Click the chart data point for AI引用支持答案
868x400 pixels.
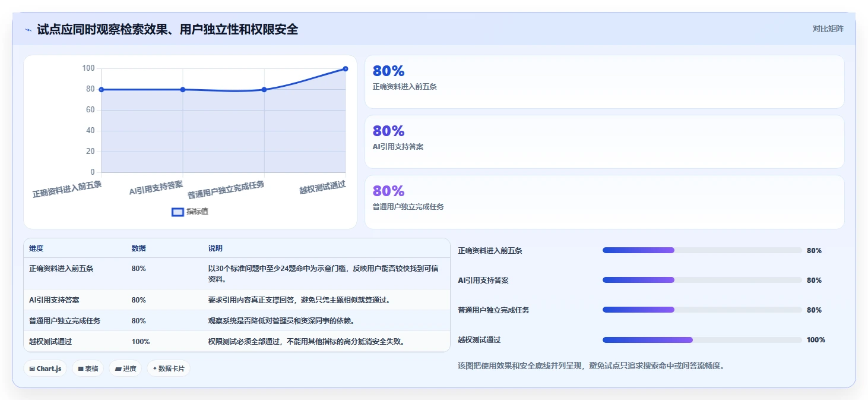(183, 90)
